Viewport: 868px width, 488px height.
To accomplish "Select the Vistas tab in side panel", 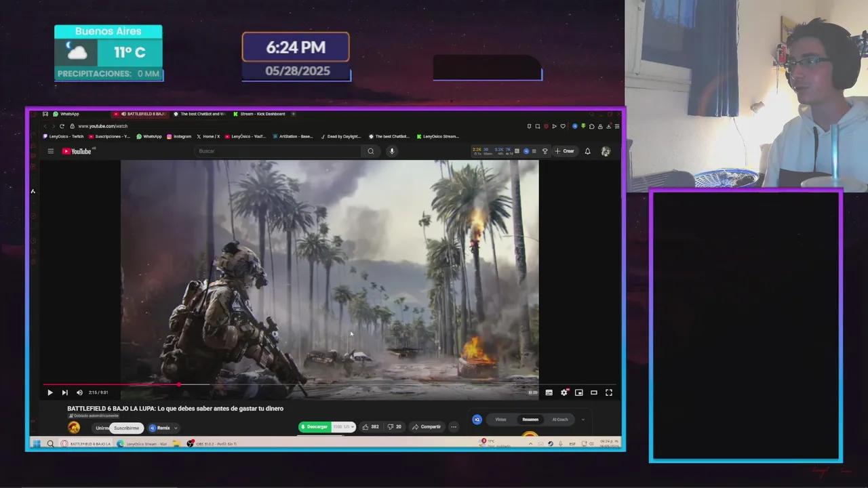I will (x=500, y=420).
